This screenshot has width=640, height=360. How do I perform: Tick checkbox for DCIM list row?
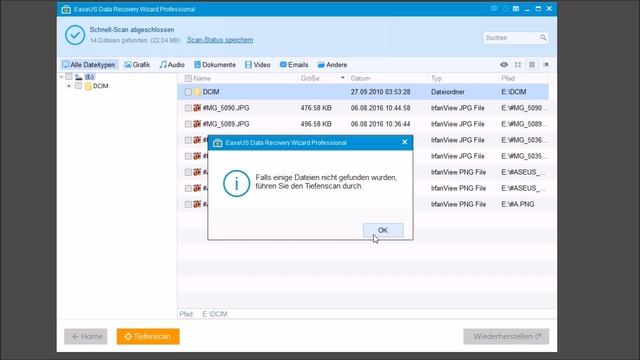(x=188, y=92)
